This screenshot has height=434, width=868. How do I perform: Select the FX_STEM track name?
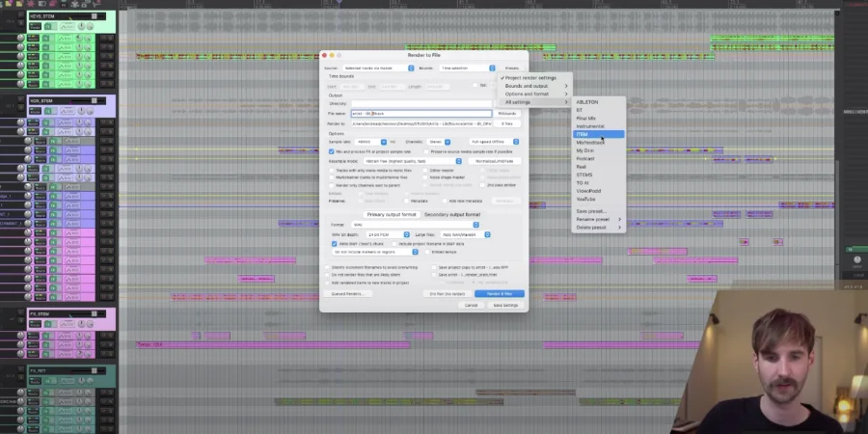coord(40,313)
